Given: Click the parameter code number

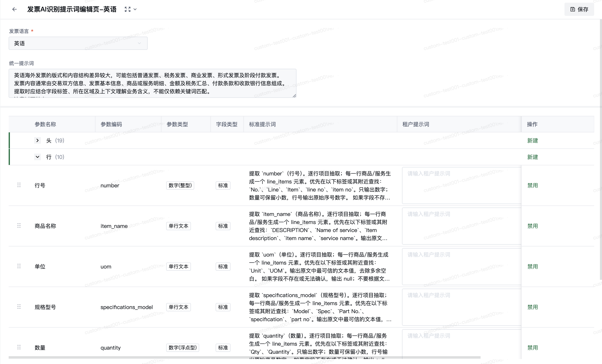Looking at the screenshot, I should 110,185.
